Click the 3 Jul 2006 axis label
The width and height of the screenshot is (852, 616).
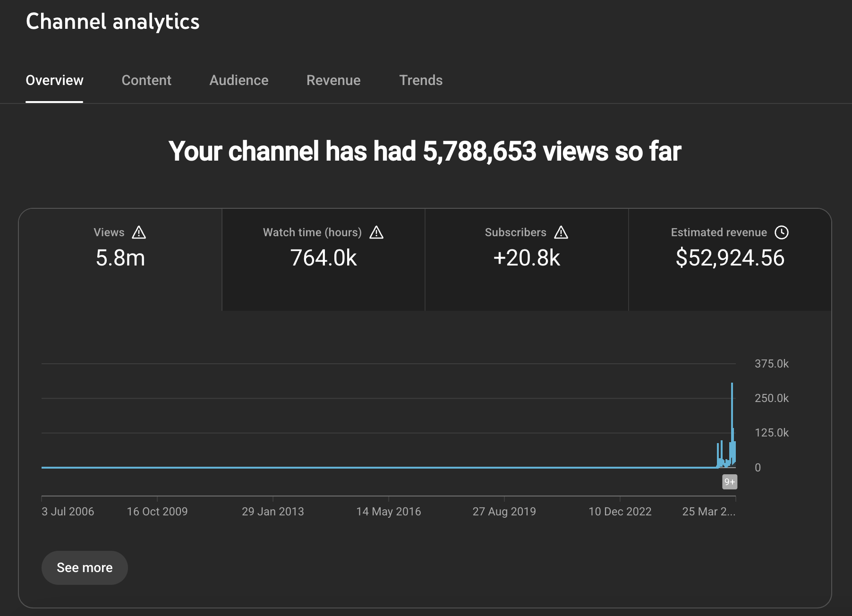(68, 512)
